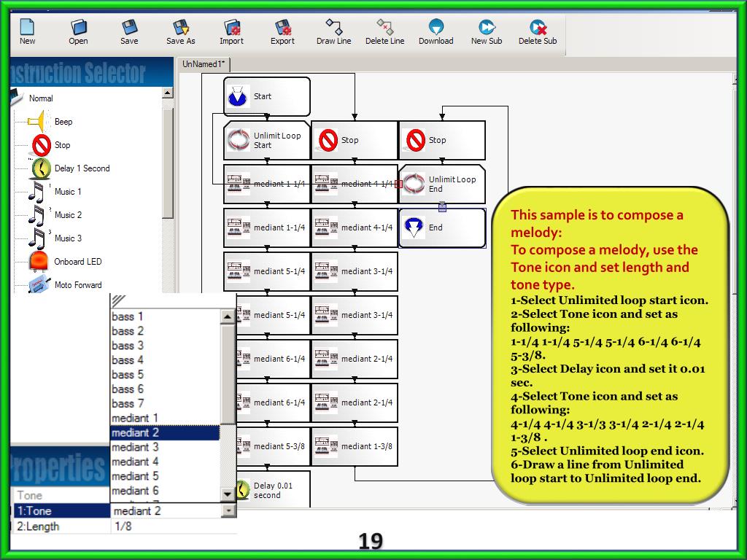747x560 pixels.
Task: Click the Export toolbar icon
Action: pyautogui.click(x=282, y=31)
